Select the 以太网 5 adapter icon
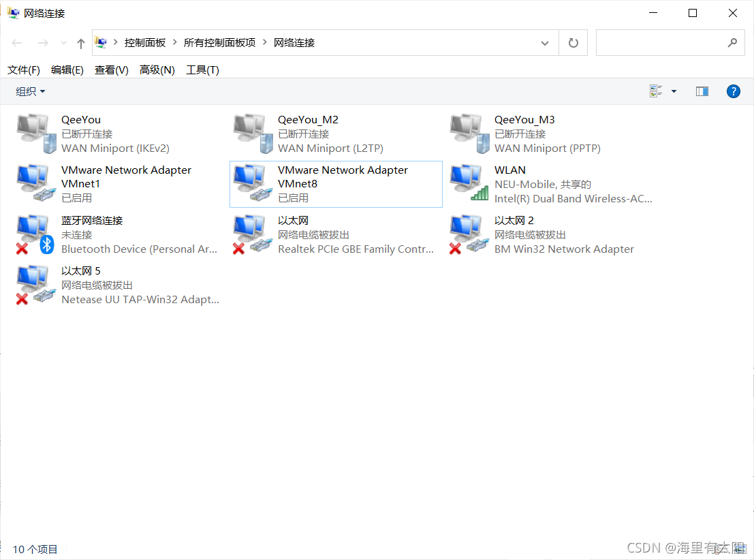 pos(35,285)
